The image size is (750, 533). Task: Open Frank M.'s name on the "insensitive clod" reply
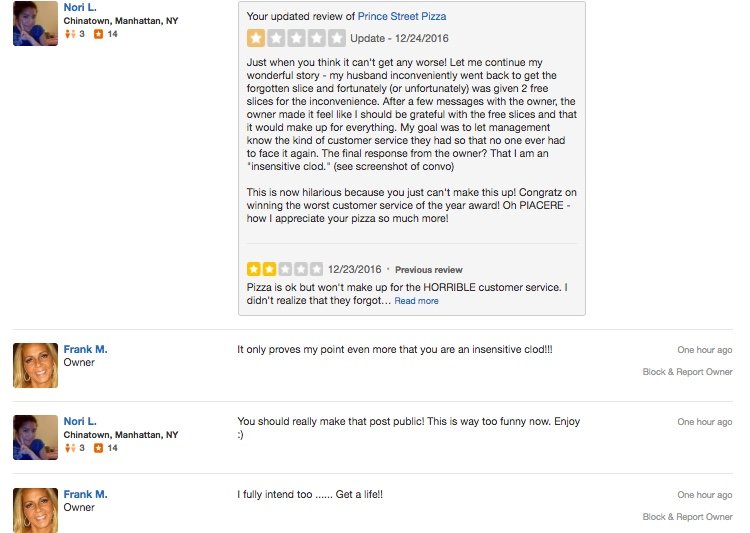click(x=86, y=349)
